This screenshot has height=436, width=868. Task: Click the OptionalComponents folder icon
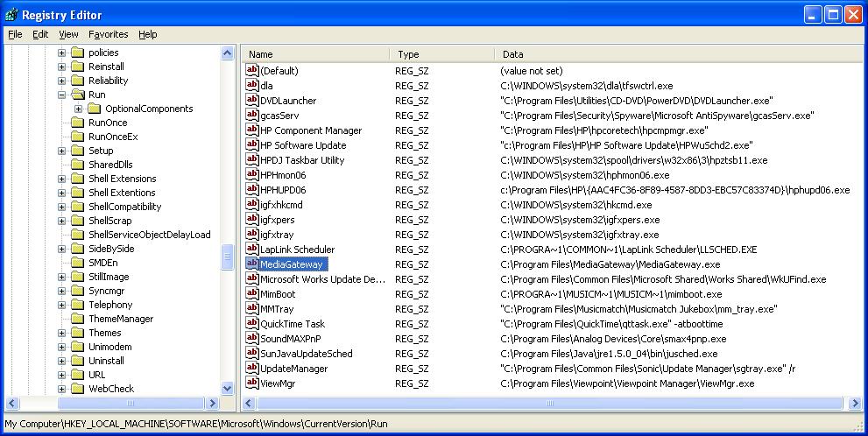click(94, 109)
